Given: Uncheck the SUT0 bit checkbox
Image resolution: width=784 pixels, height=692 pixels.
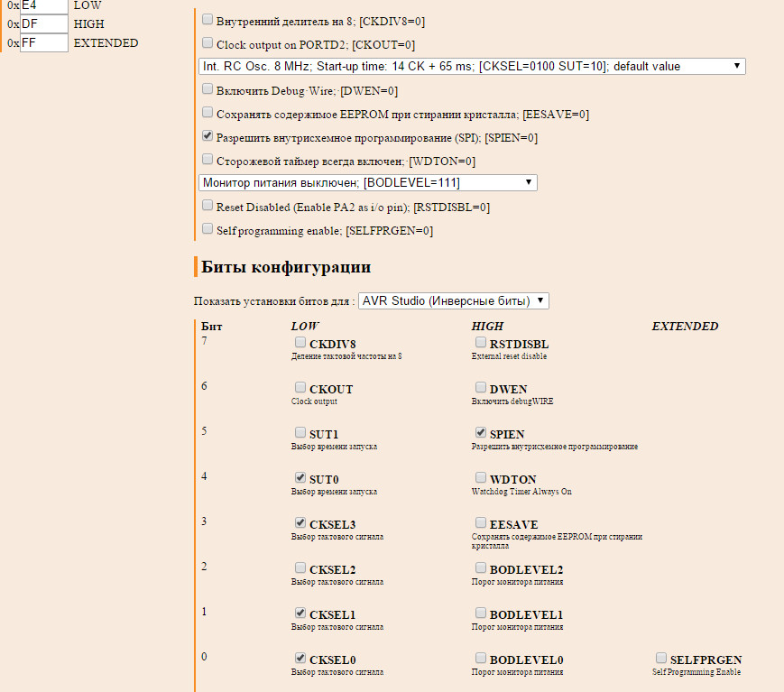Looking at the screenshot, I should click(x=300, y=477).
